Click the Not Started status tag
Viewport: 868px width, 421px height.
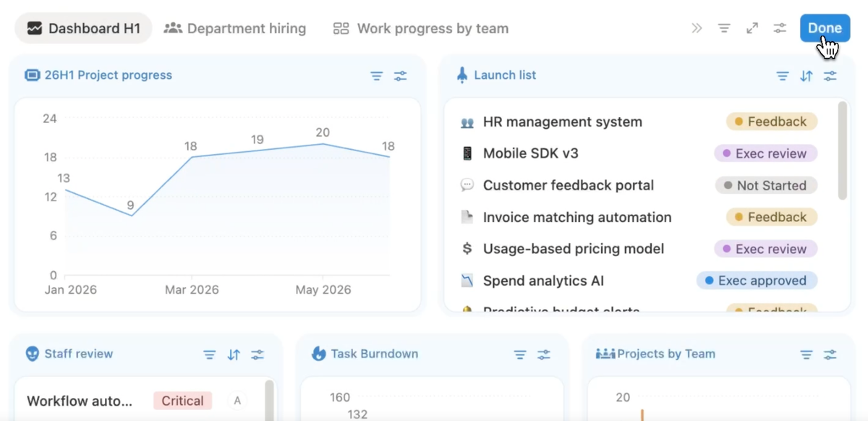point(766,185)
